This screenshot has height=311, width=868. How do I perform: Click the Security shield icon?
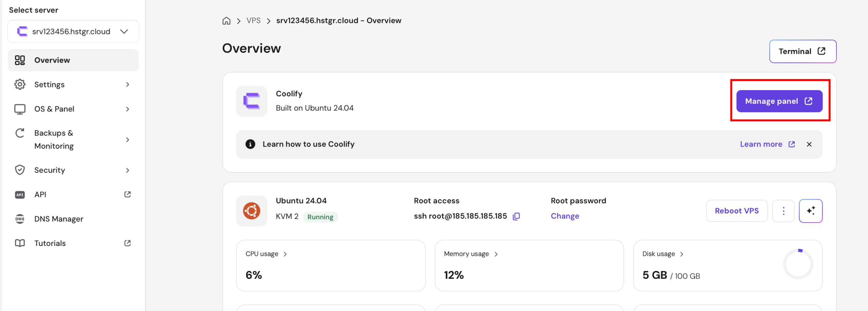click(20, 170)
